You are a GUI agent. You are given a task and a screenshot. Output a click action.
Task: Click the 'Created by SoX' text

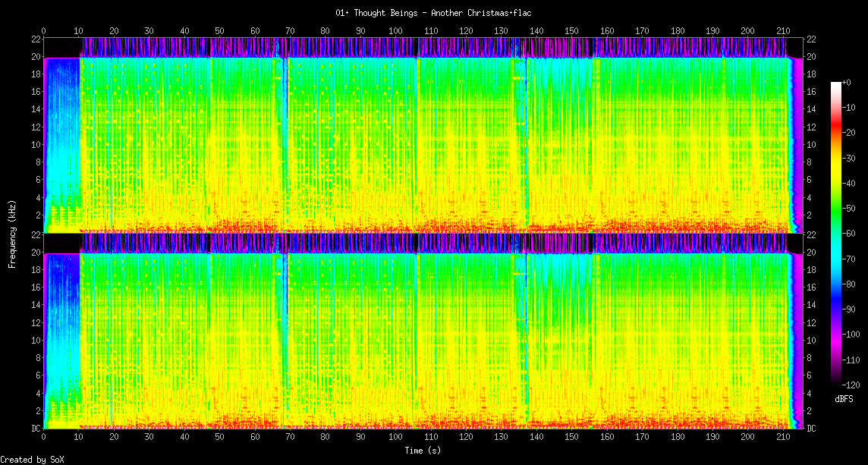pyautogui.click(x=31, y=460)
